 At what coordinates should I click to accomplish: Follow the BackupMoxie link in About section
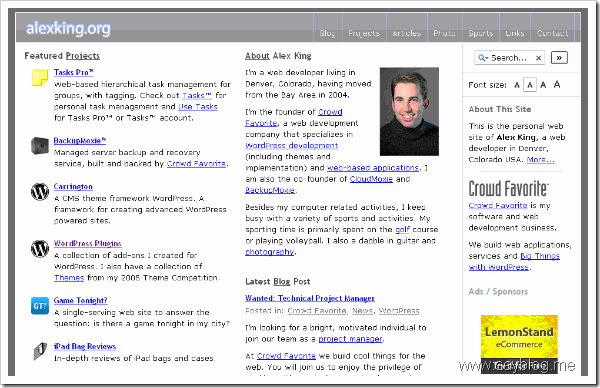point(270,190)
